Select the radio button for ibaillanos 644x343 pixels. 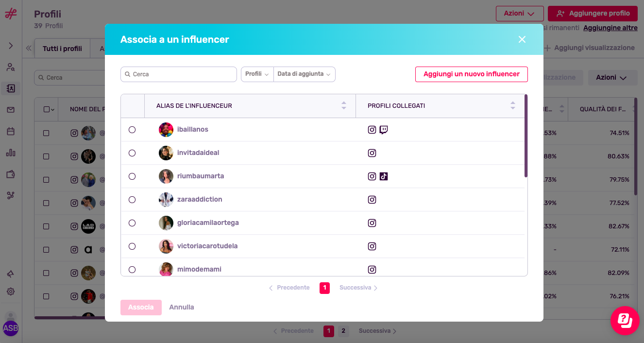132,130
